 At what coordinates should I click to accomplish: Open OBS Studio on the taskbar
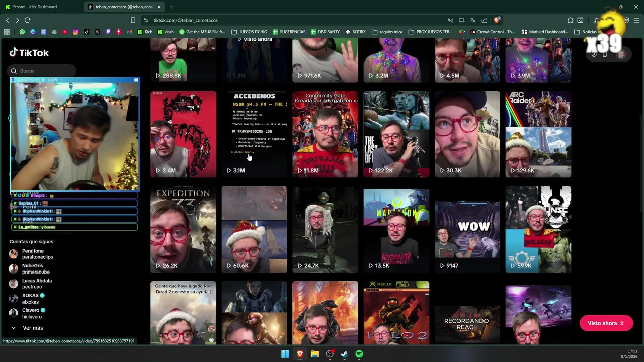[330, 354]
